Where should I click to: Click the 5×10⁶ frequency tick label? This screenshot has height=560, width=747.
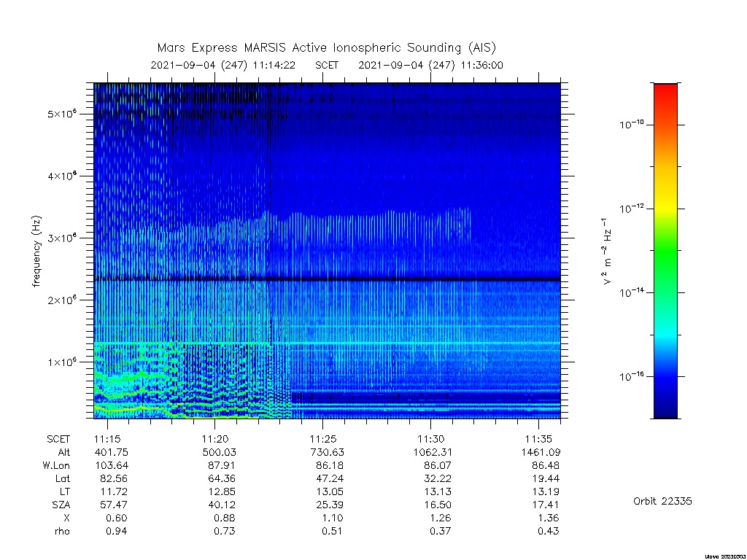tap(62, 114)
